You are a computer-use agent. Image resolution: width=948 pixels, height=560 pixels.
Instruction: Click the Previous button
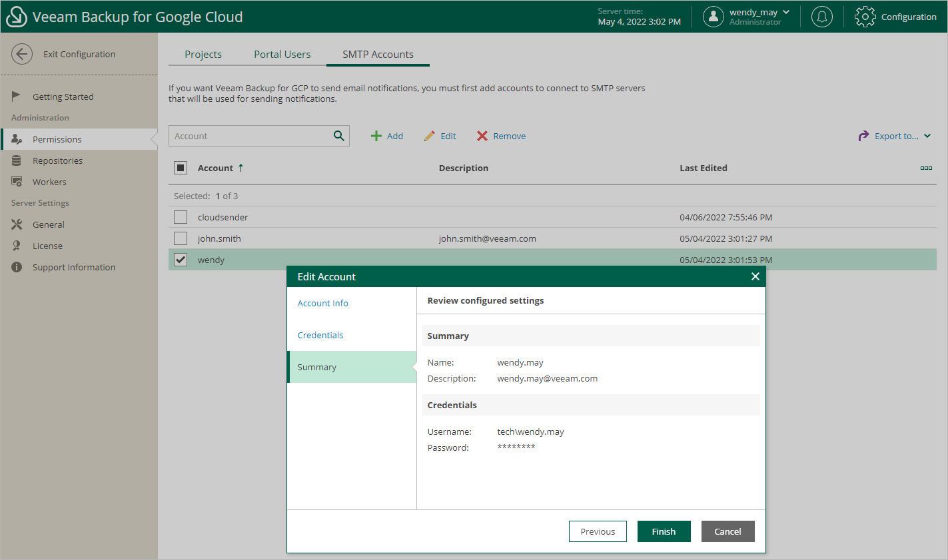[598, 531]
